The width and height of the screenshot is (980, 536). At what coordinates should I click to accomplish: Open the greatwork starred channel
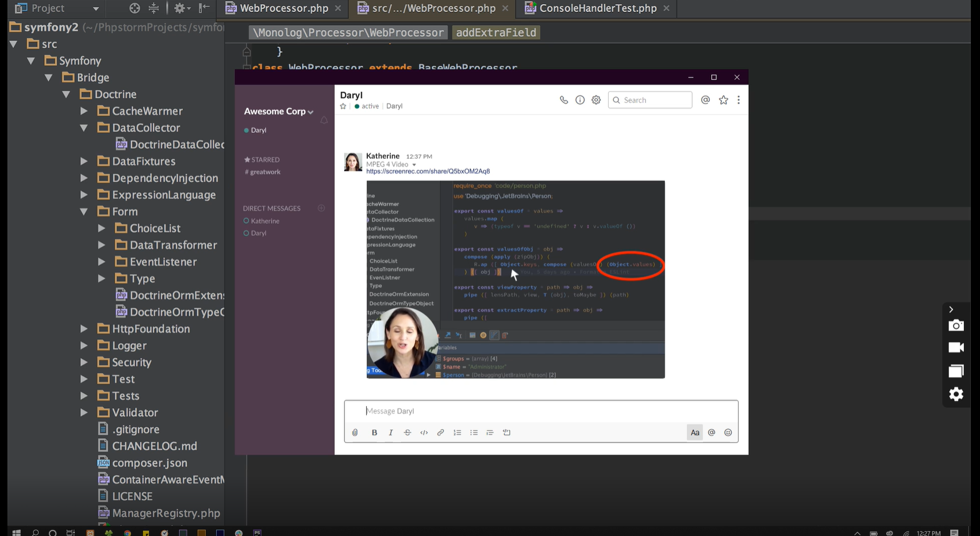point(264,172)
